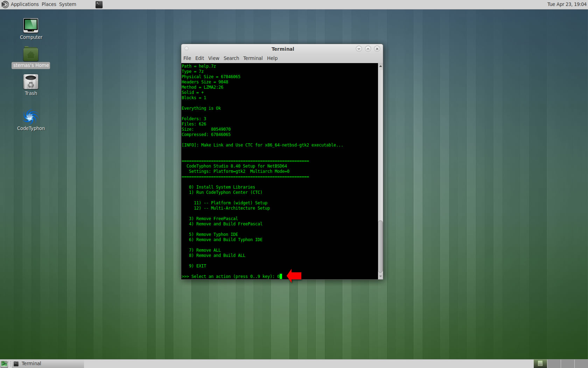This screenshot has width=588, height=368.
Task: Click the '9) EXIT' line
Action: 197,266
